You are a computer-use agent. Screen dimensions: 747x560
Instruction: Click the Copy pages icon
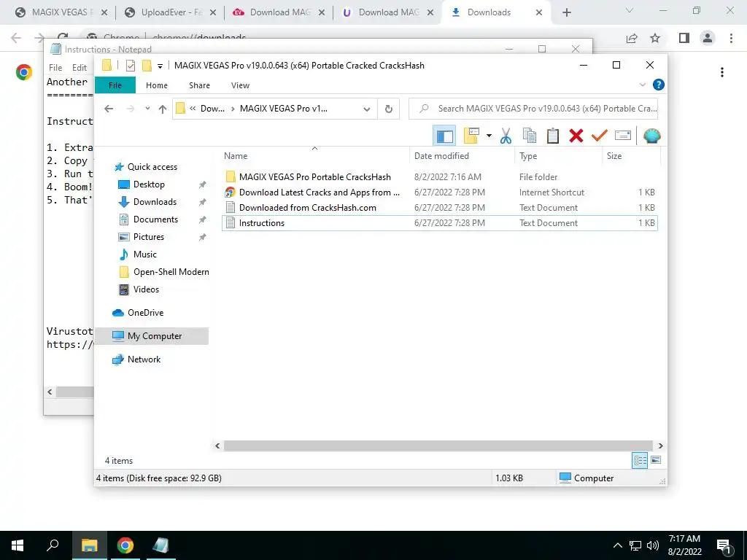coord(530,136)
